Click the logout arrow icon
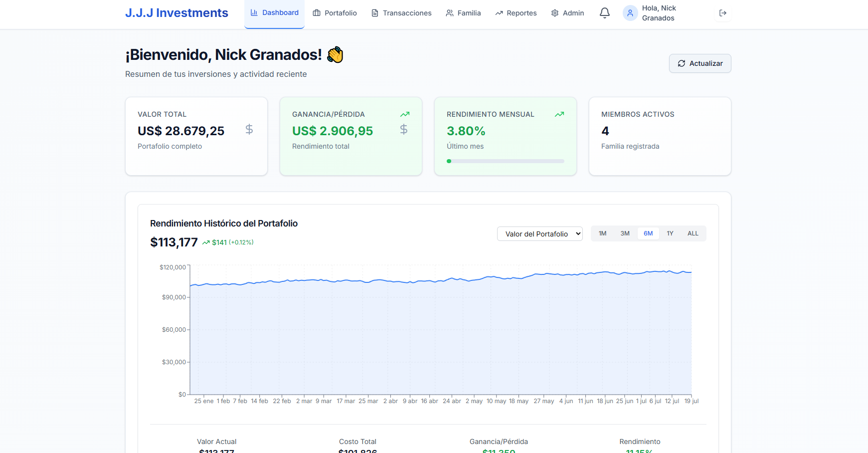The width and height of the screenshot is (868, 453). [x=723, y=13]
